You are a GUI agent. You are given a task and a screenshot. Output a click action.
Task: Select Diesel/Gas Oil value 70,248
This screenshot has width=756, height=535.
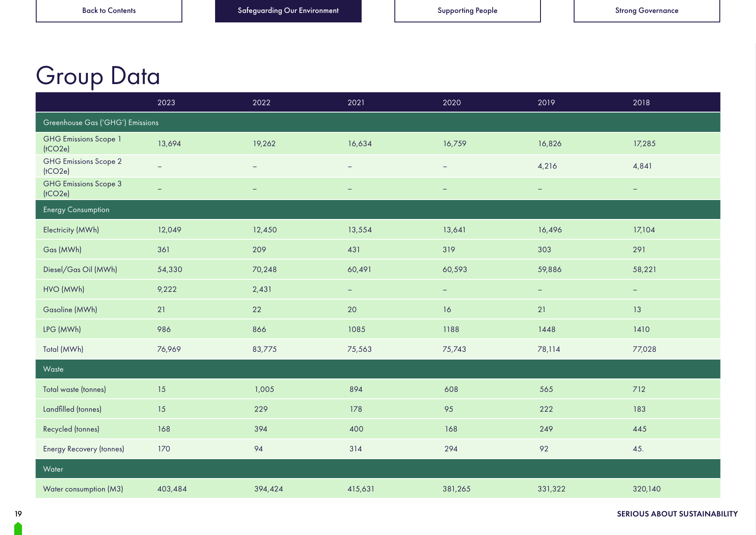(x=265, y=269)
